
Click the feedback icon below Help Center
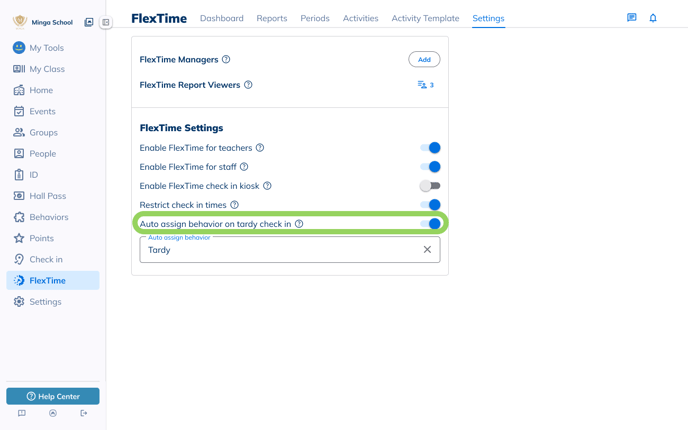[x=22, y=413]
